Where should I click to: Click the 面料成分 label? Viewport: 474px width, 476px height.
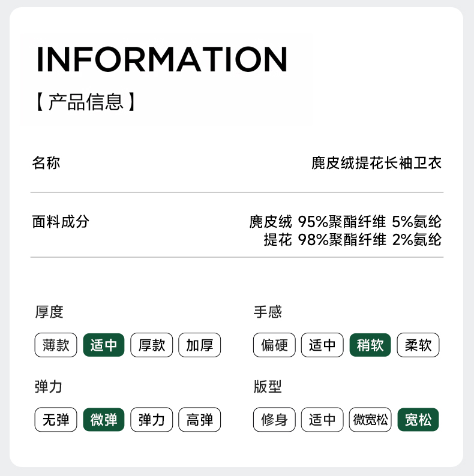(61, 221)
